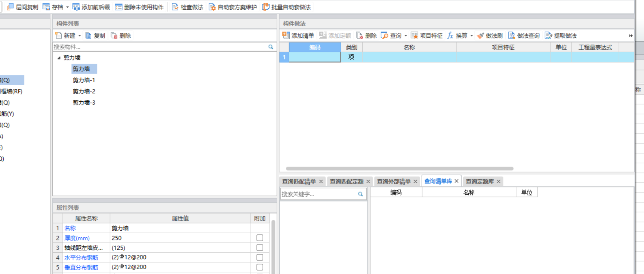Switch to the 查询匹配清单 tab
Screen dimensions: 644x274
tap(299, 181)
